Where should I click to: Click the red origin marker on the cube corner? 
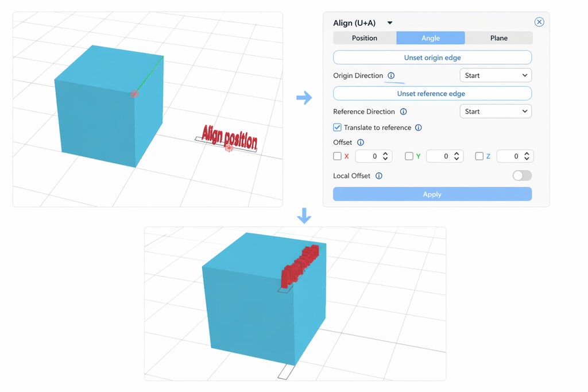click(134, 94)
